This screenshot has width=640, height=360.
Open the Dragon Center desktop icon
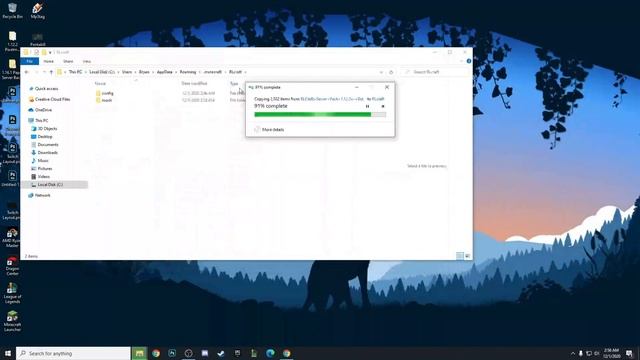12,266
